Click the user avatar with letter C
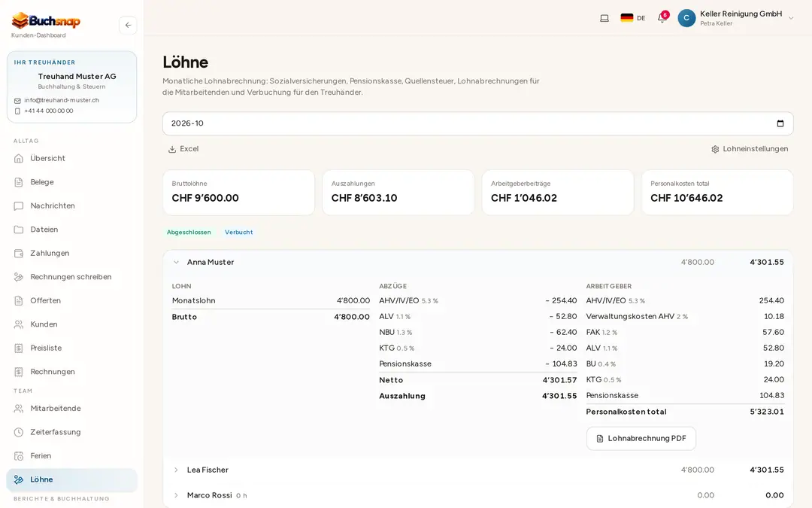812x508 pixels. [x=686, y=18]
